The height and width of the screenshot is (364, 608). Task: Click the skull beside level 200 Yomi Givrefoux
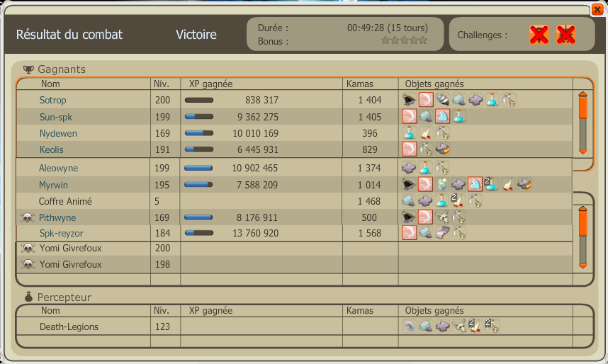tap(28, 248)
